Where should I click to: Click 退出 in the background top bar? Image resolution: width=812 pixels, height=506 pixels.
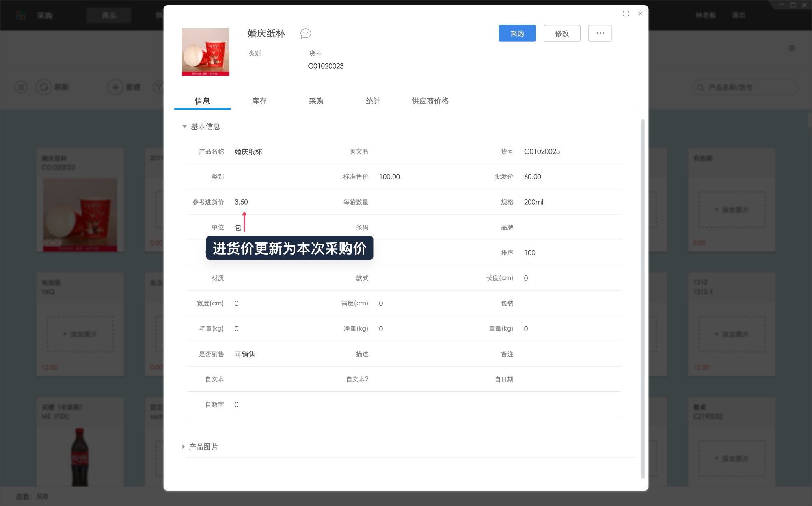point(739,15)
